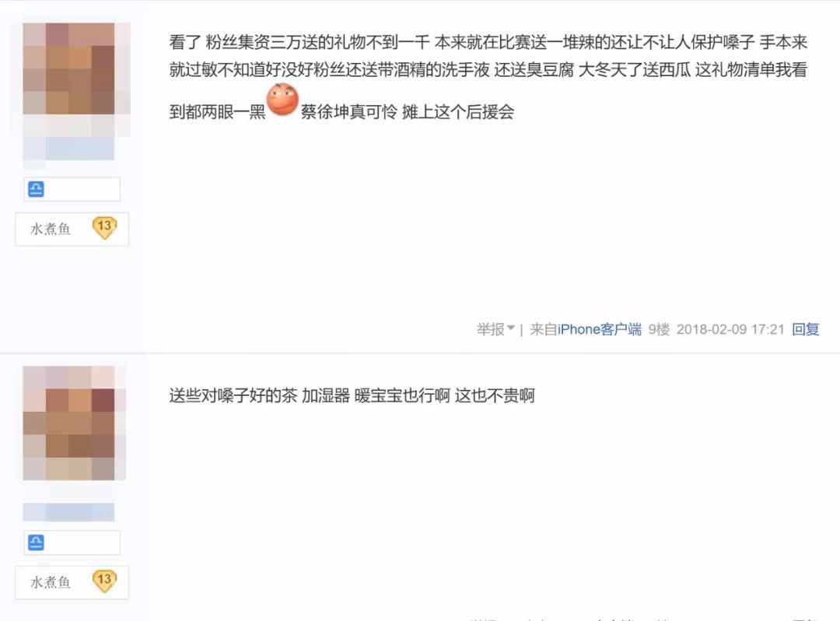
Task: Click the red smirking emoji in the comment
Action: (x=282, y=100)
